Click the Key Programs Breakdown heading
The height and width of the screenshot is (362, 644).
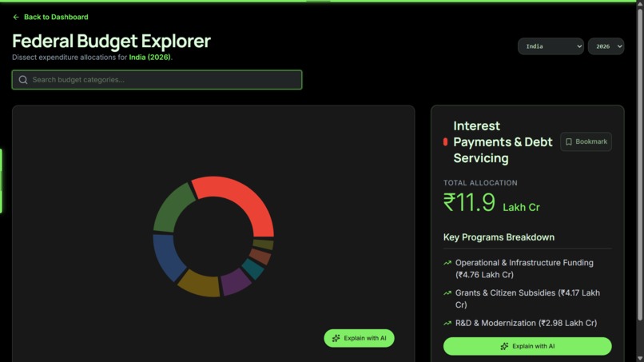499,237
